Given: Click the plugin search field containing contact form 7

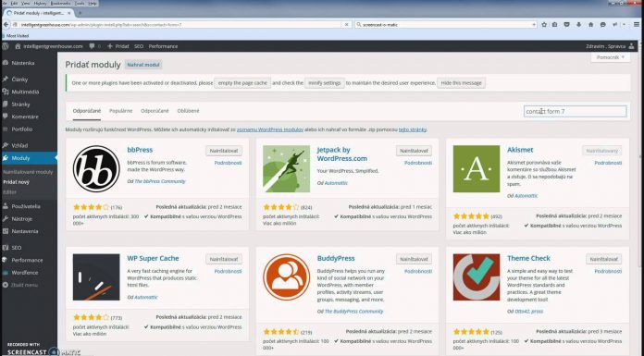Looking at the screenshot, I should (x=575, y=111).
